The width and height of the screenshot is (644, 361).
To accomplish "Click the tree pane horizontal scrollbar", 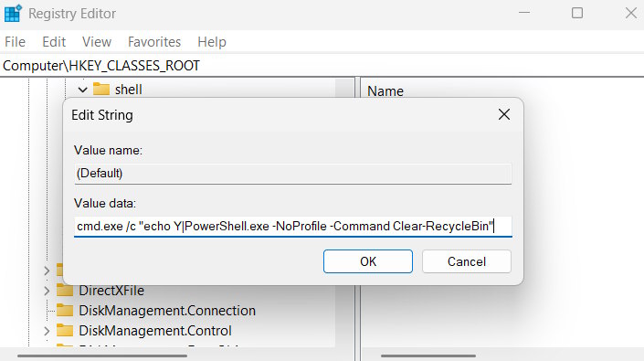I will click(x=102, y=356).
